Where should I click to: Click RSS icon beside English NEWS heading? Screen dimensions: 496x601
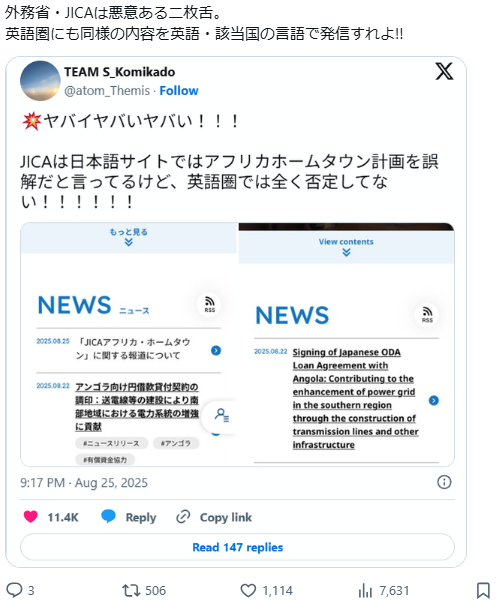(x=427, y=315)
